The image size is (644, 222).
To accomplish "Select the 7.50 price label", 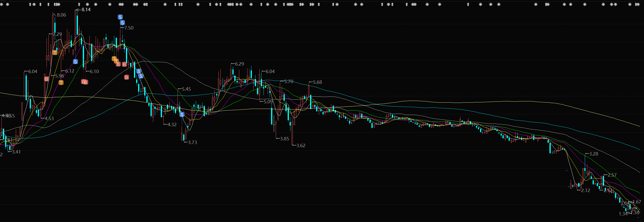I will pyautogui.click(x=129, y=28).
